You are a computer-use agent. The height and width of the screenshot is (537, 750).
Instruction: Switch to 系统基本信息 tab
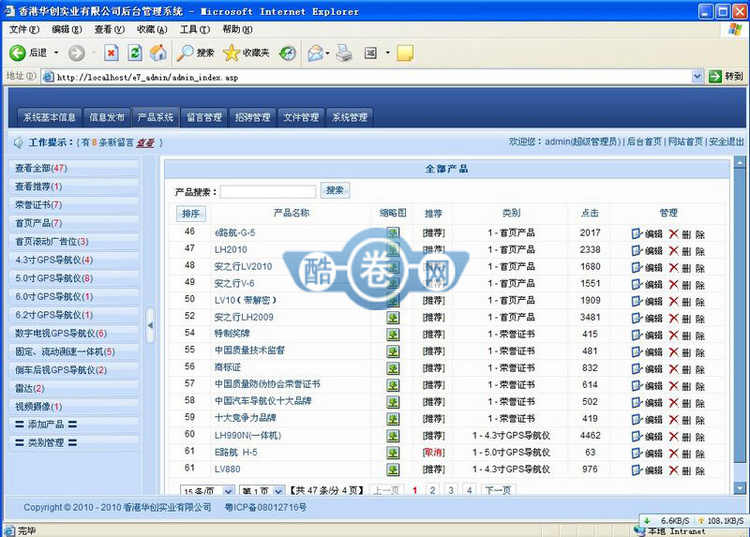pos(49,117)
